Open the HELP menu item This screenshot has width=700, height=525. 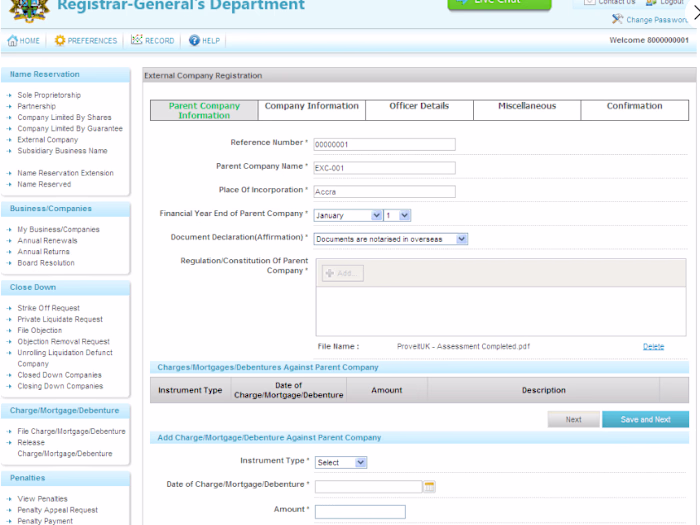(204, 41)
